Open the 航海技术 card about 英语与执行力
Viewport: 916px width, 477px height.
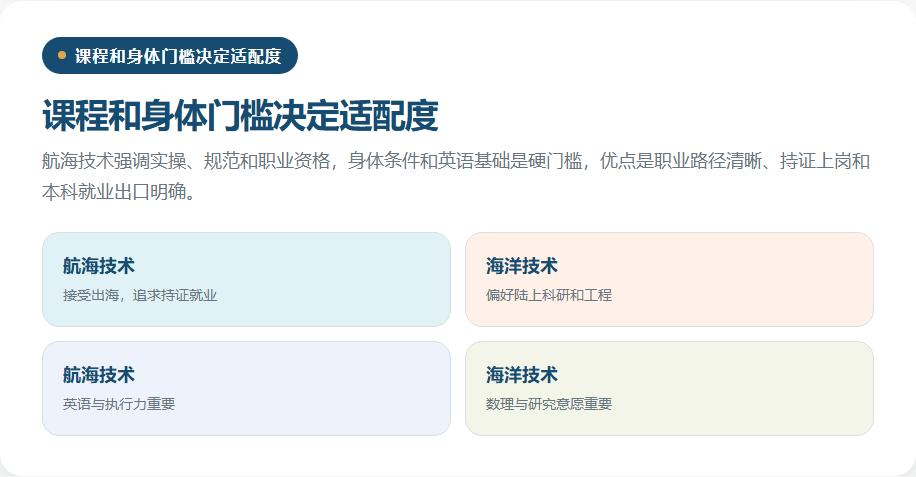247,388
